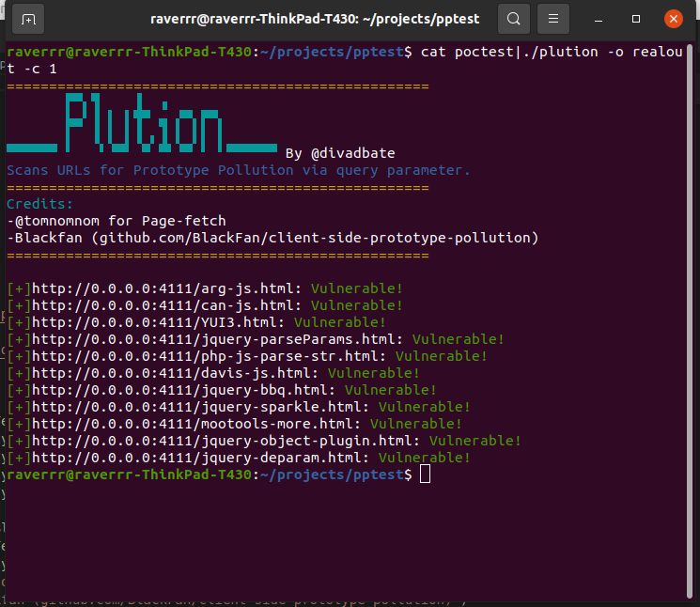This screenshot has width=700, height=607.
Task: Click the bottom prompt ~/projects/pptest path
Action: [x=332, y=475]
